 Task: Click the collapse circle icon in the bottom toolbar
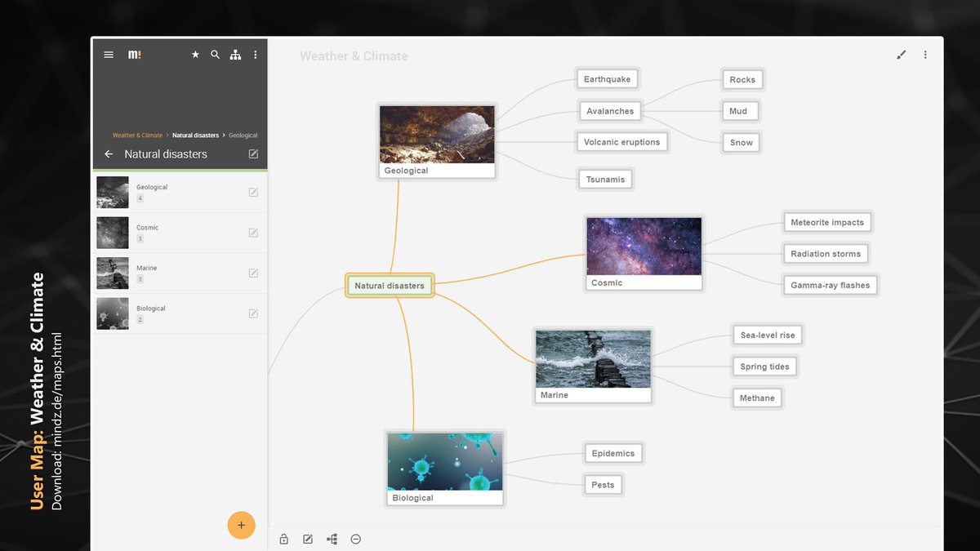pyautogui.click(x=355, y=539)
